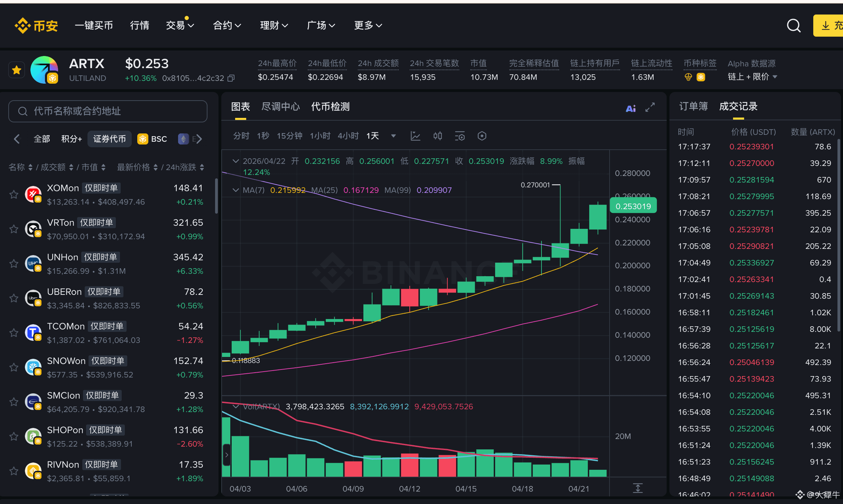Select the Ethereum chain filter icon

[183, 139]
